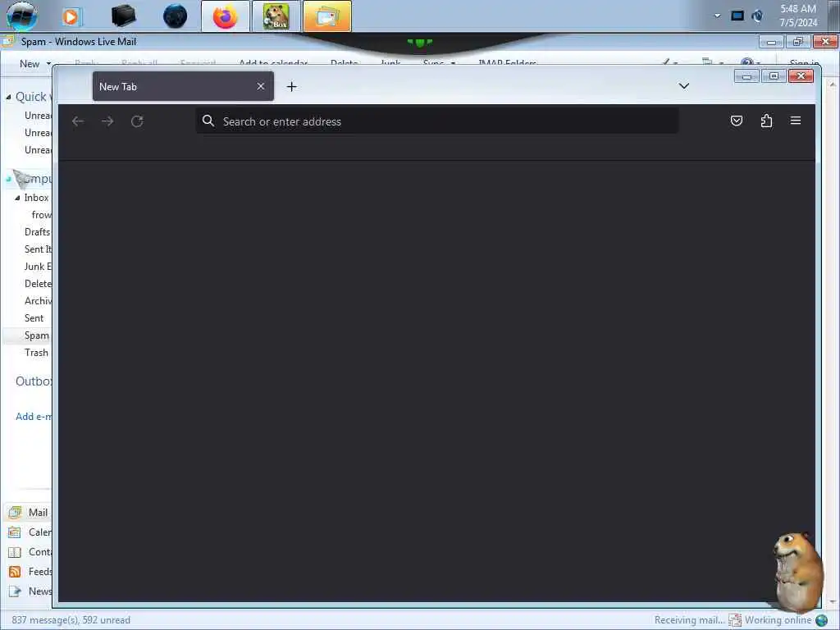Switch to Newsgroups view in Live Mail
Viewport: 840px width, 630px height.
point(30,591)
